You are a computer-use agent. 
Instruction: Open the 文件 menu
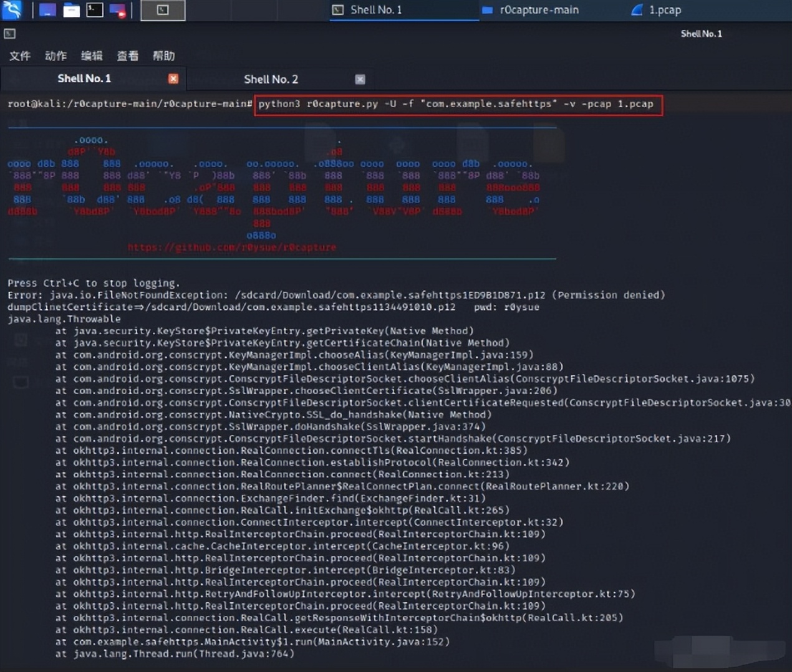(20, 56)
